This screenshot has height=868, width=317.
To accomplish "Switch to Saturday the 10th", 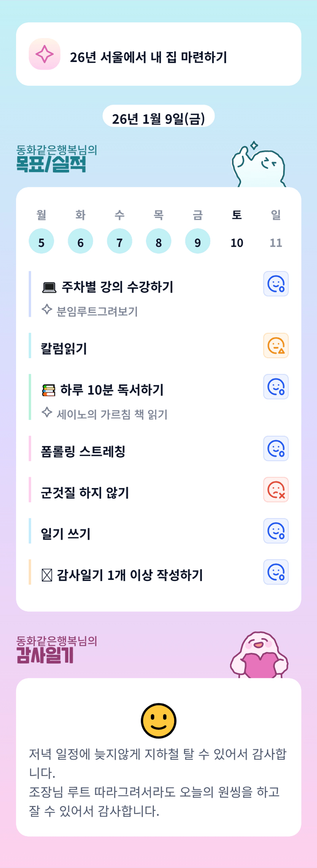I will click(237, 242).
